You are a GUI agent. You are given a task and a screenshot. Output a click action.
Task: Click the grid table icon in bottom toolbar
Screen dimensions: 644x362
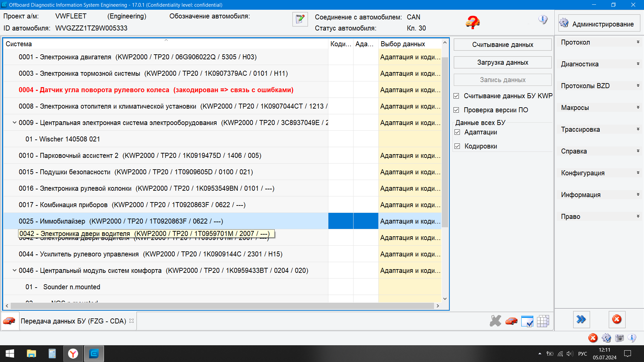click(x=543, y=321)
